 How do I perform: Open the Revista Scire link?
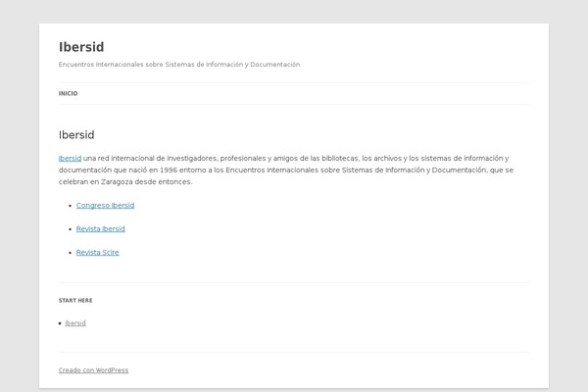click(x=97, y=253)
